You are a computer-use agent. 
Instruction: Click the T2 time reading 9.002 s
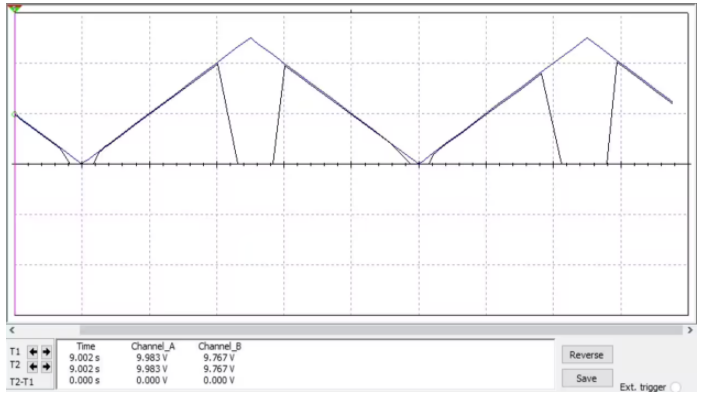pos(84,369)
